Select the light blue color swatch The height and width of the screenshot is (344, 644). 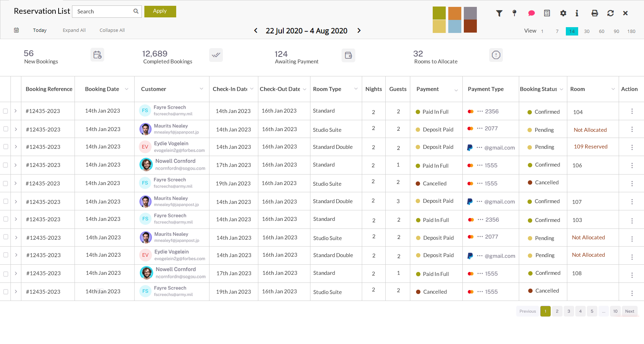(454, 27)
